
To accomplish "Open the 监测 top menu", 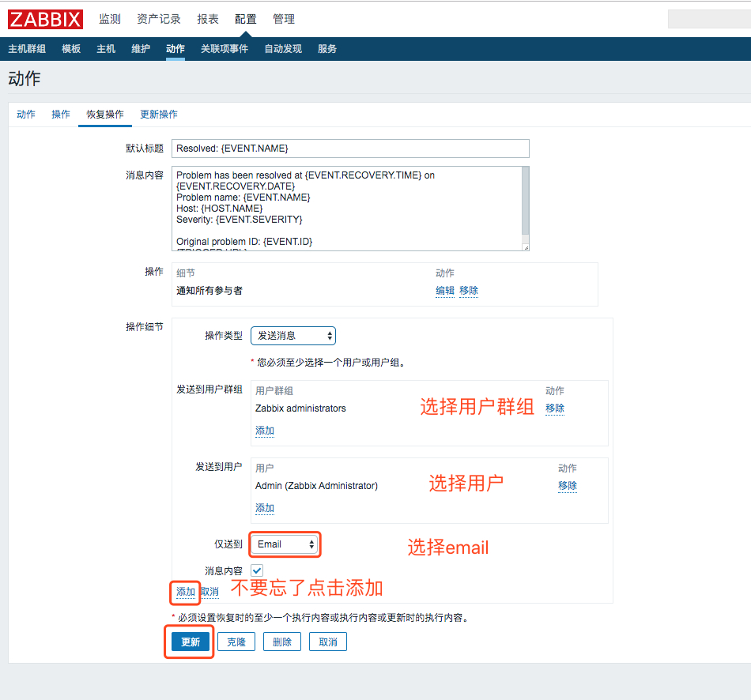I will coord(110,19).
